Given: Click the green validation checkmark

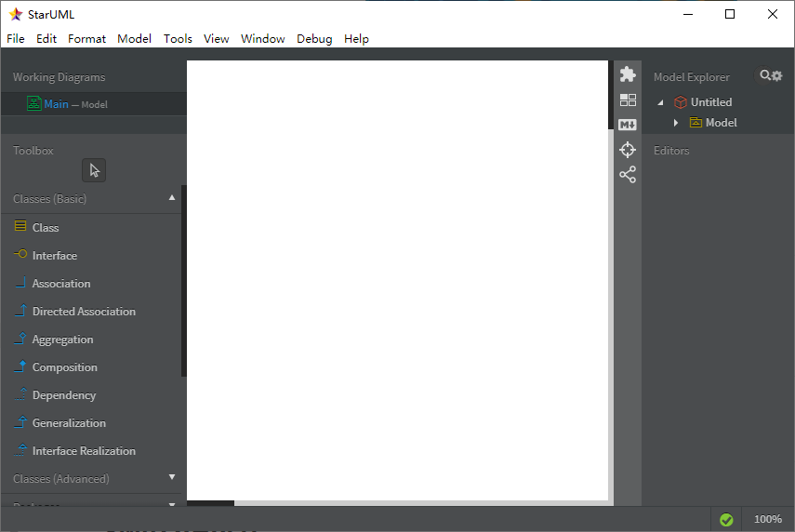Looking at the screenshot, I should (x=726, y=520).
